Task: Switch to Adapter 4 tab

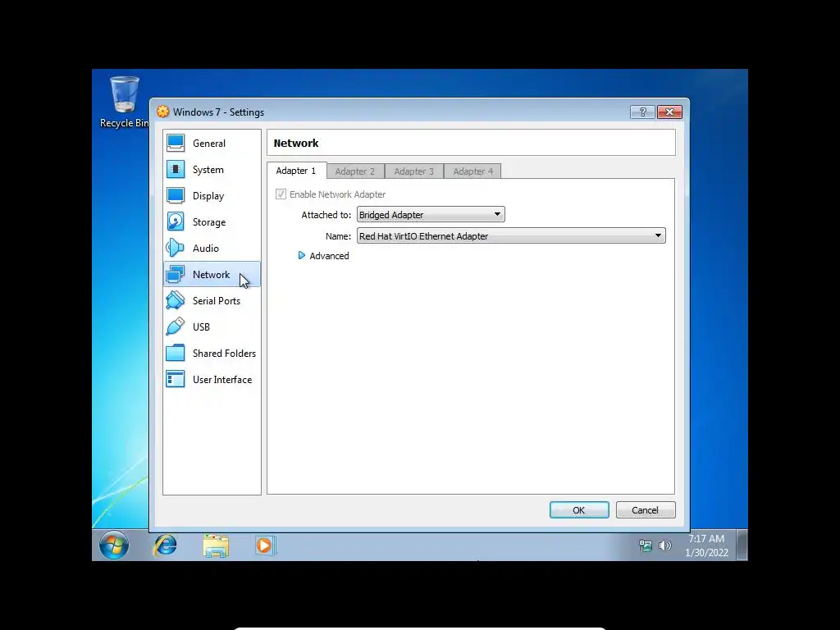Action: click(x=473, y=171)
